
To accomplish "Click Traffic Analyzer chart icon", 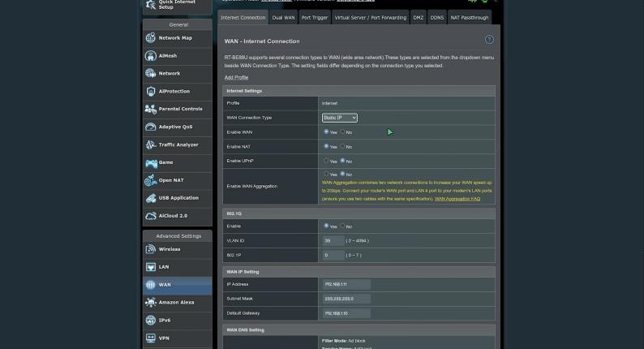I will pyautogui.click(x=151, y=144).
